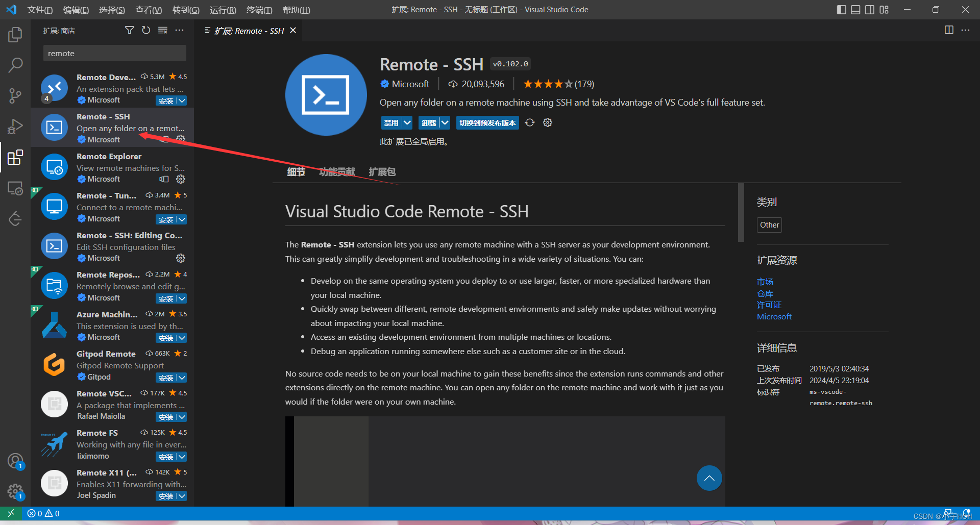Open the uninstall button dropdown arrow
980x525 pixels.
pyautogui.click(x=445, y=122)
